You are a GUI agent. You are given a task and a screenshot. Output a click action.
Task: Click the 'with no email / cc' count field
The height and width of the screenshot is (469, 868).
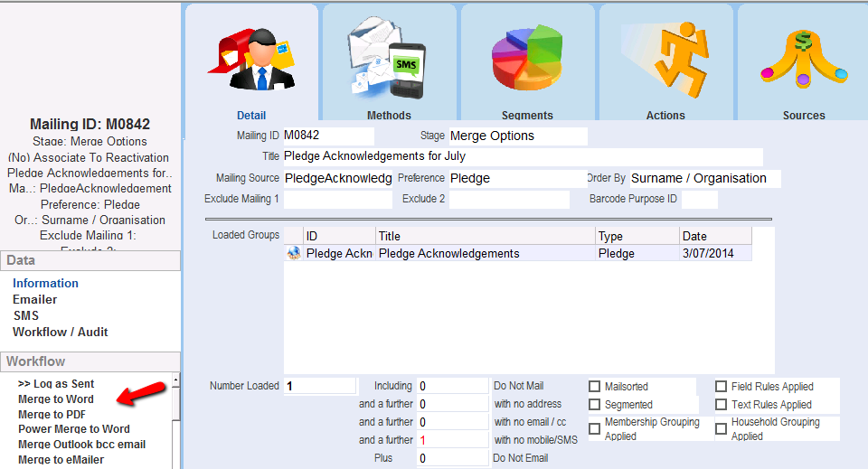(453, 422)
